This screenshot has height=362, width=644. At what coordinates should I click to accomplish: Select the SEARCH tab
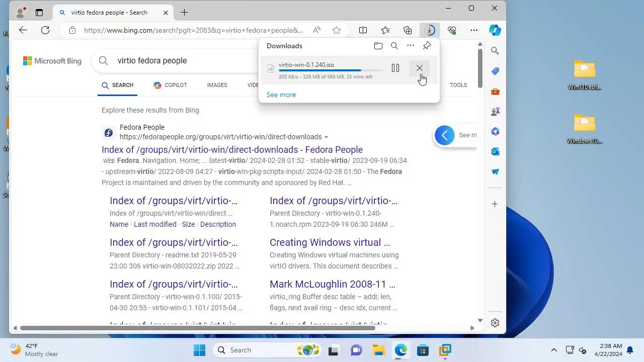pyautogui.click(x=118, y=85)
